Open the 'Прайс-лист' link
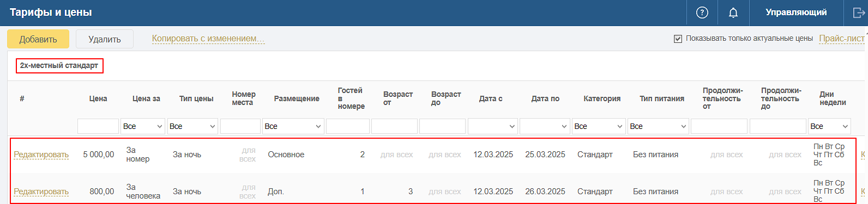The height and width of the screenshot is (204, 868). point(842,39)
